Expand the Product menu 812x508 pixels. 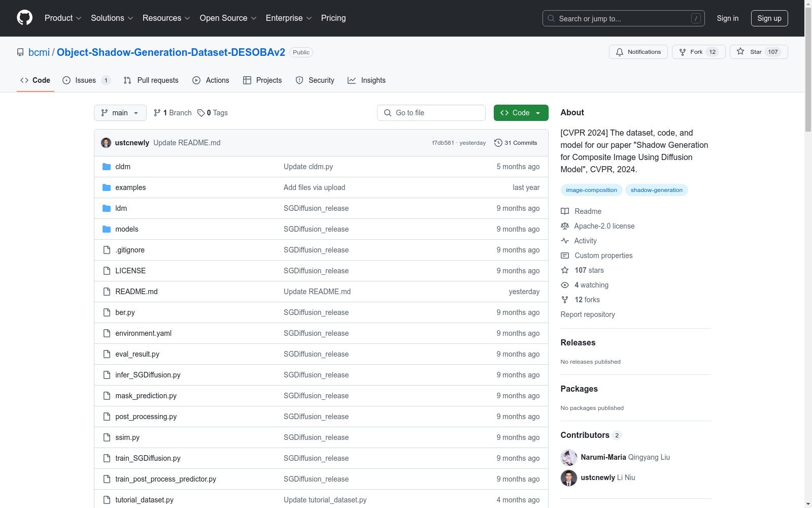(x=63, y=18)
